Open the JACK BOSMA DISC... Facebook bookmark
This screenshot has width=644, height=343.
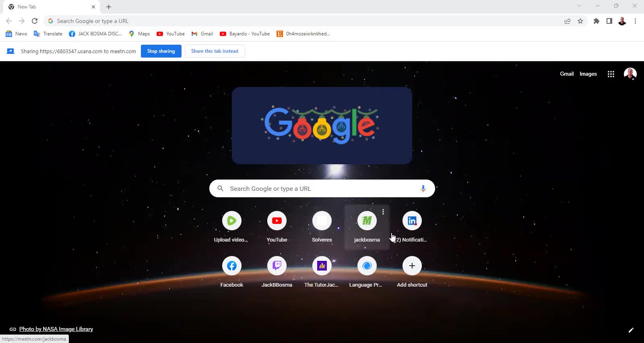click(x=95, y=34)
